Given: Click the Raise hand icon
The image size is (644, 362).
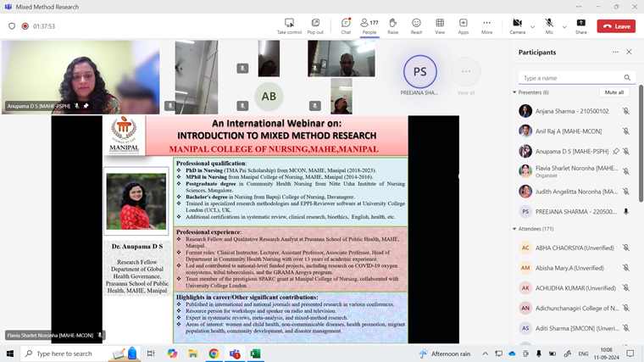Looking at the screenshot, I should 393,25.
